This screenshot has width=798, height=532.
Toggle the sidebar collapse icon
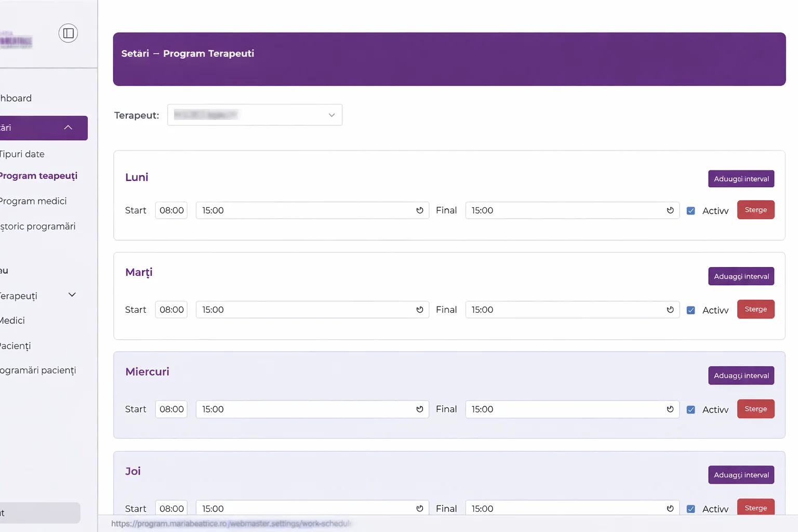[x=68, y=33]
